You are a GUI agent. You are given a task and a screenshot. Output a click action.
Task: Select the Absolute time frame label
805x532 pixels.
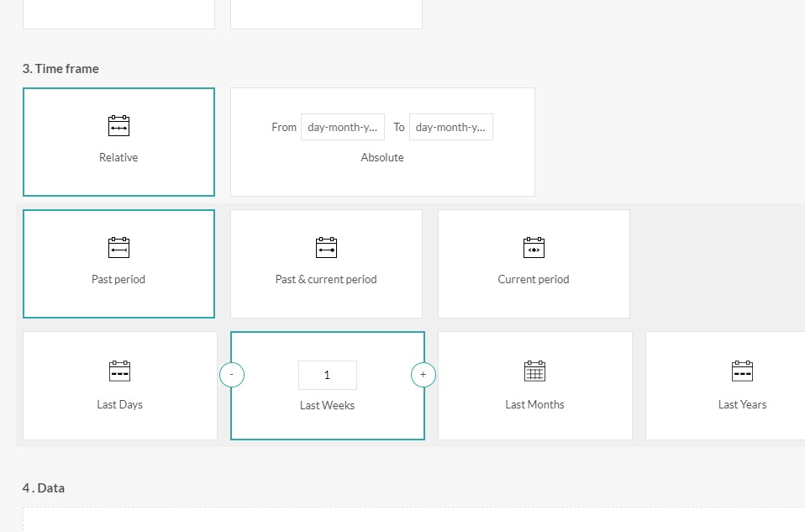pyautogui.click(x=382, y=157)
